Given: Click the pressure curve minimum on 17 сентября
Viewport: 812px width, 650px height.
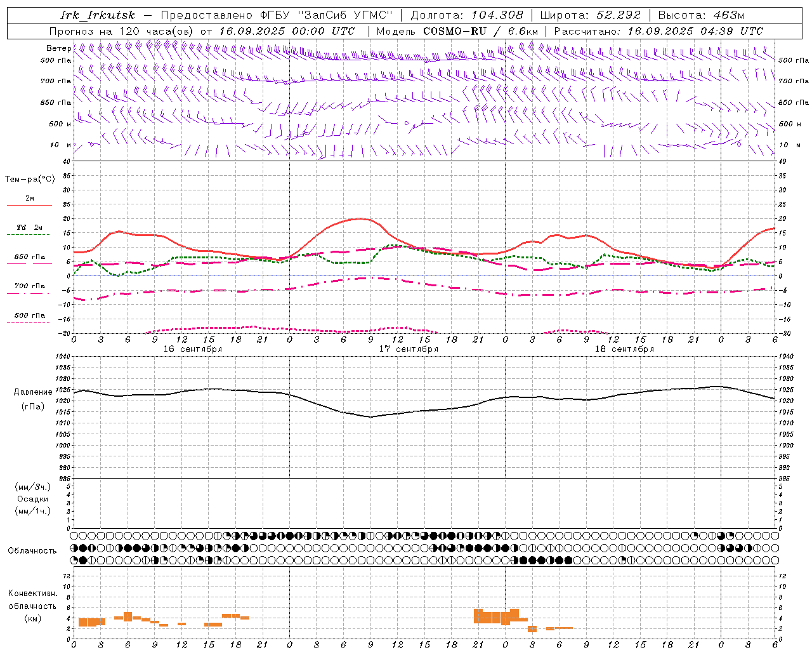Looking at the screenshot, I should pos(370,416).
